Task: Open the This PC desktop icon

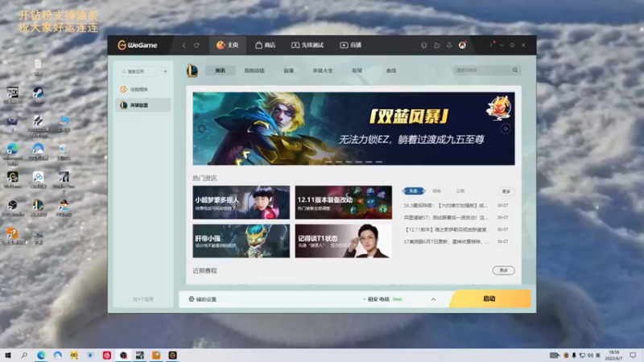Action: click(x=64, y=123)
